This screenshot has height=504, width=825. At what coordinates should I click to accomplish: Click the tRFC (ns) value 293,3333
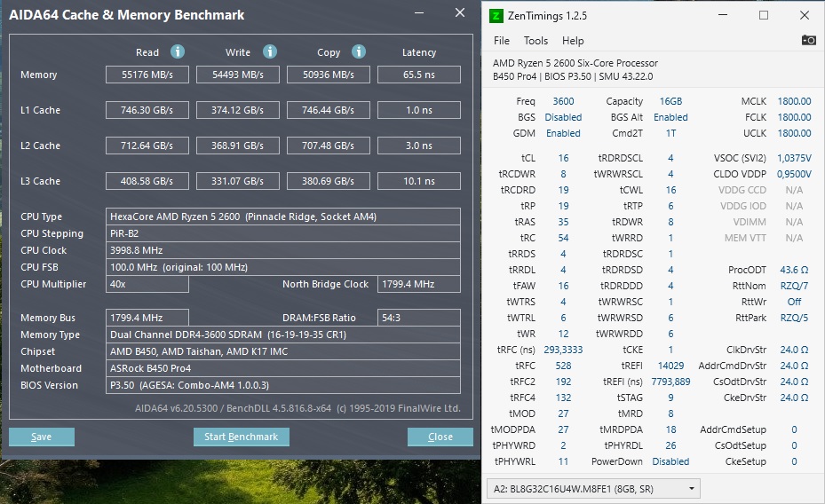(563, 350)
